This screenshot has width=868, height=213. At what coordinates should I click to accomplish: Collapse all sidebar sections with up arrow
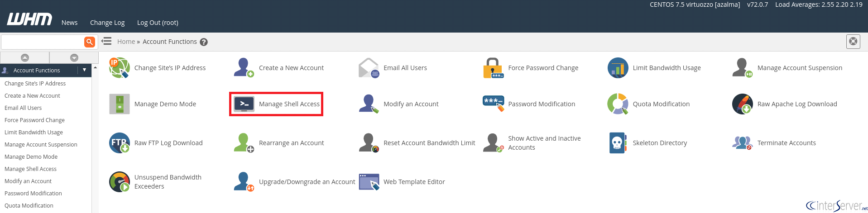click(25, 57)
